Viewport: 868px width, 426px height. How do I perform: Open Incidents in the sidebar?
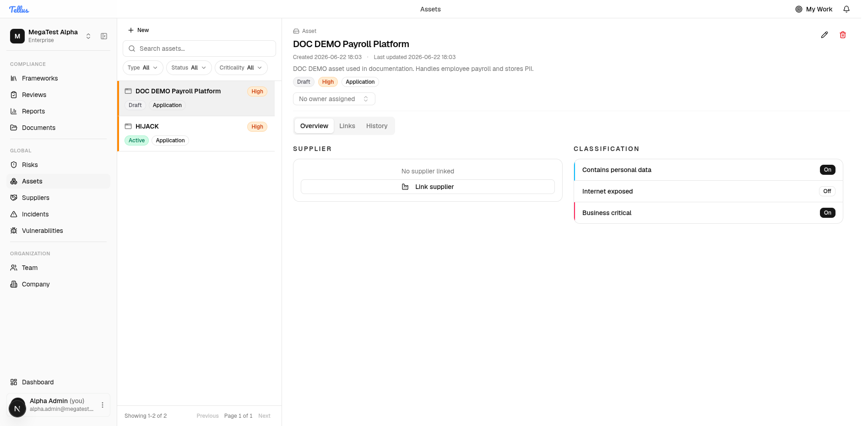click(59, 214)
